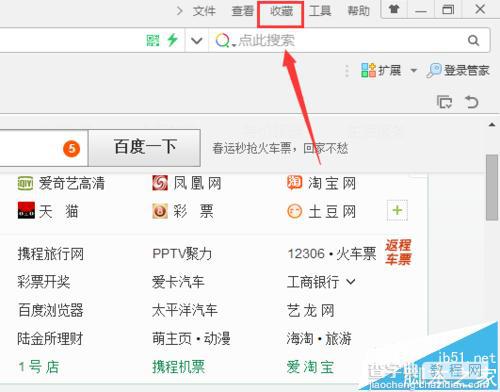
Task: Open green 爱淘宝 link
Action: (310, 367)
